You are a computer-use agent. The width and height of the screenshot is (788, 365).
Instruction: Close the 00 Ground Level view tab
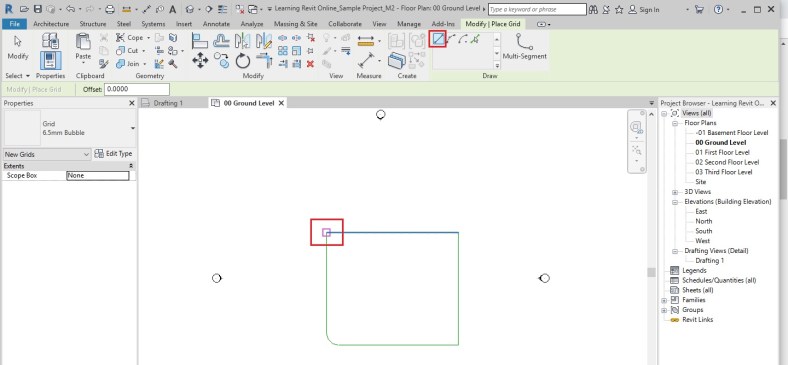(x=281, y=103)
